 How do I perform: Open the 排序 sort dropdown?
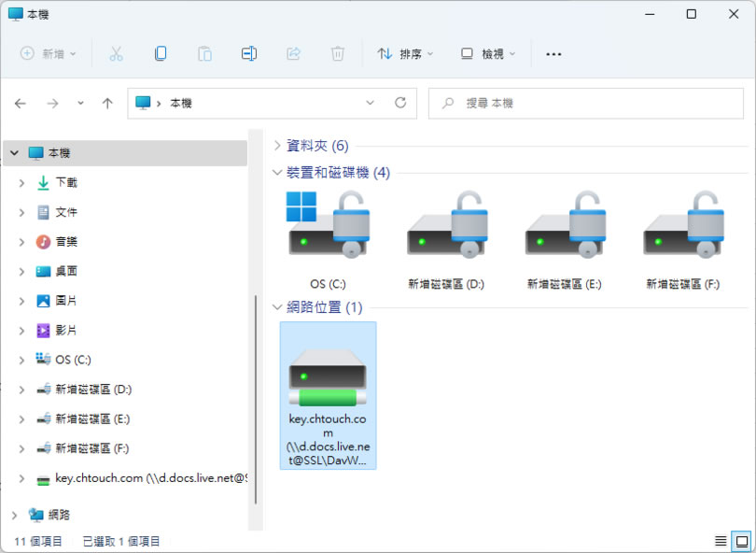[406, 54]
